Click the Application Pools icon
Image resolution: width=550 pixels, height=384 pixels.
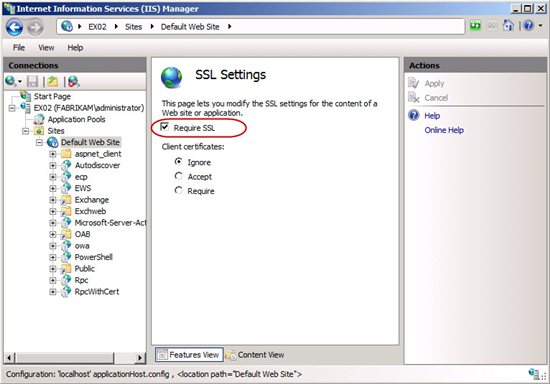tap(39, 119)
